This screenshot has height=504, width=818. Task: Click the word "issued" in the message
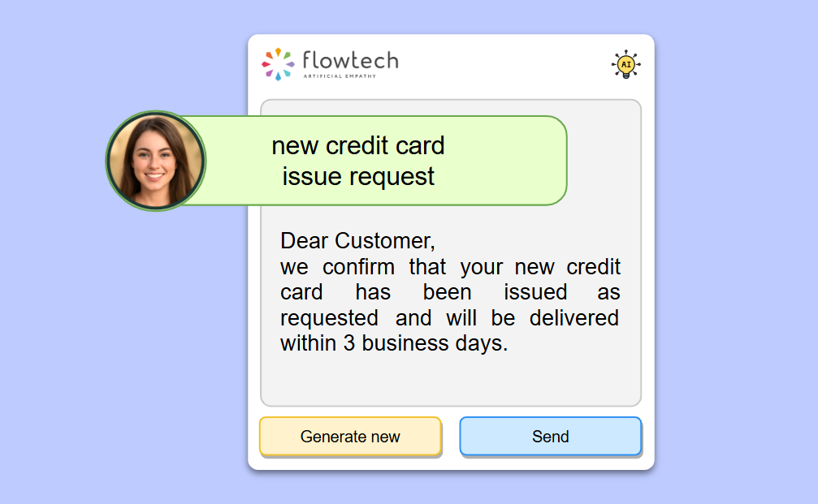coord(535,292)
